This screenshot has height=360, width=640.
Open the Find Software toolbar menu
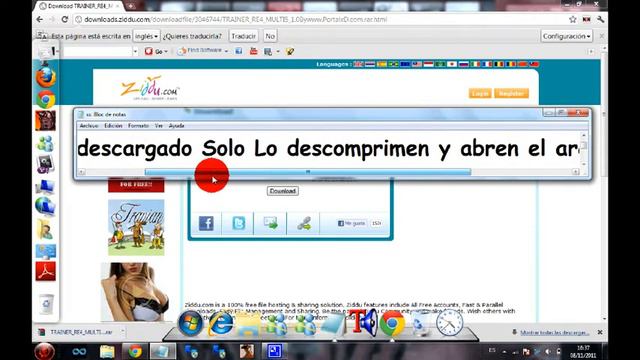click(202, 51)
